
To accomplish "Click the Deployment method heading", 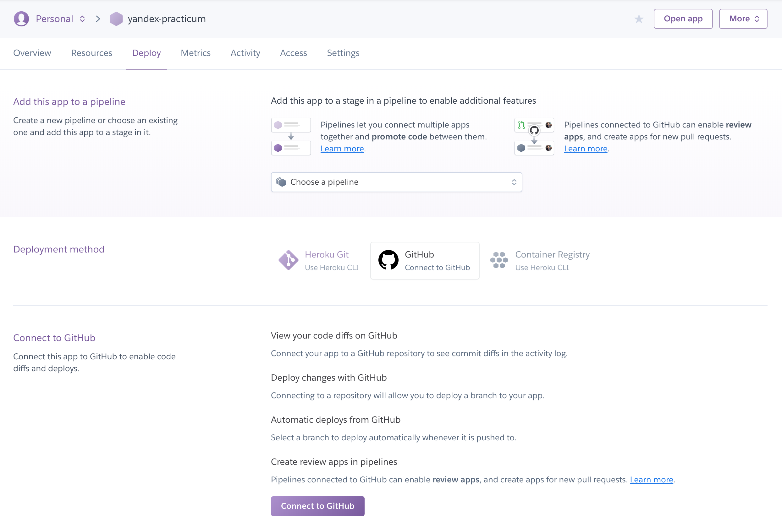I will 59,249.
